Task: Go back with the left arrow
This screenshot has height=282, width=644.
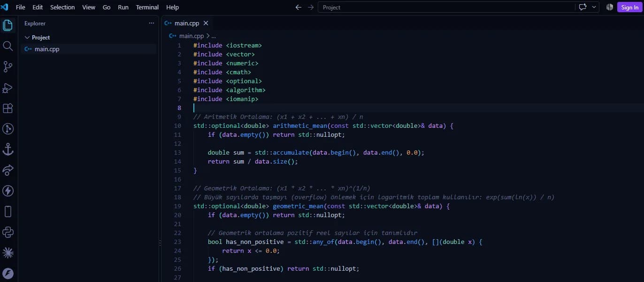Action: (299, 7)
